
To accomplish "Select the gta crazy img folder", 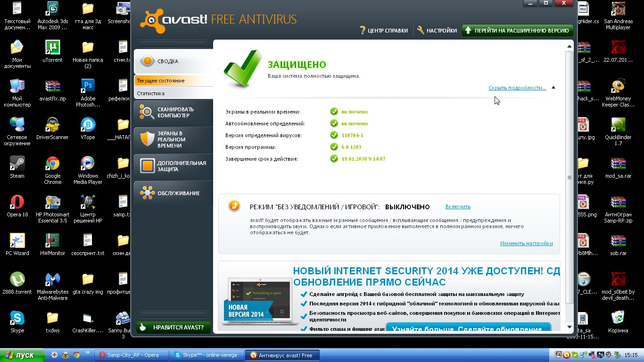I will point(88,283).
